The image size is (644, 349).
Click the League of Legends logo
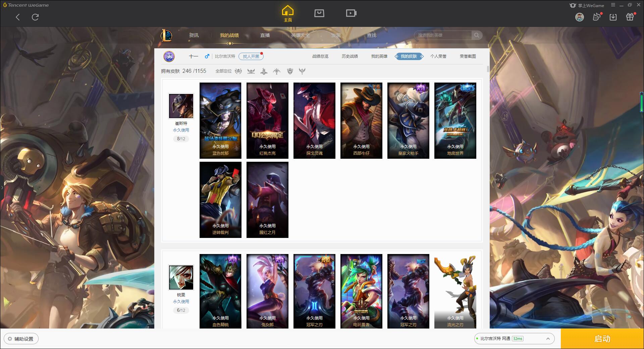pos(167,35)
